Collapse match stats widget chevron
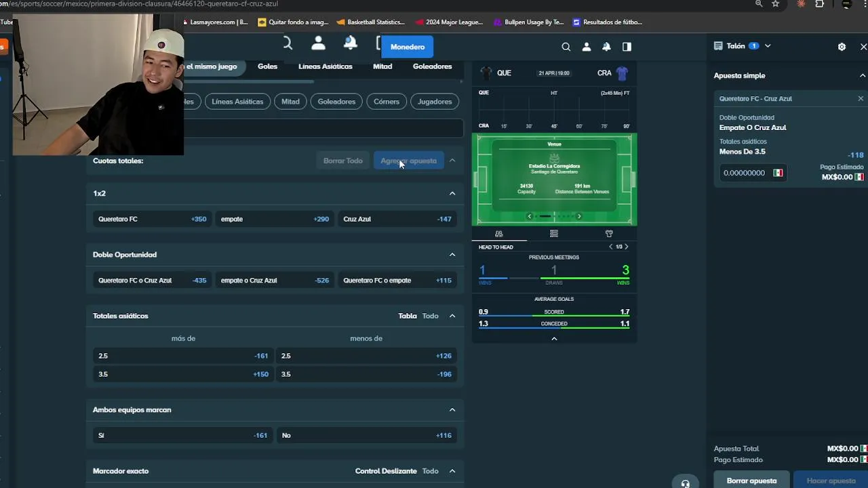This screenshot has height=488, width=868. point(554,339)
